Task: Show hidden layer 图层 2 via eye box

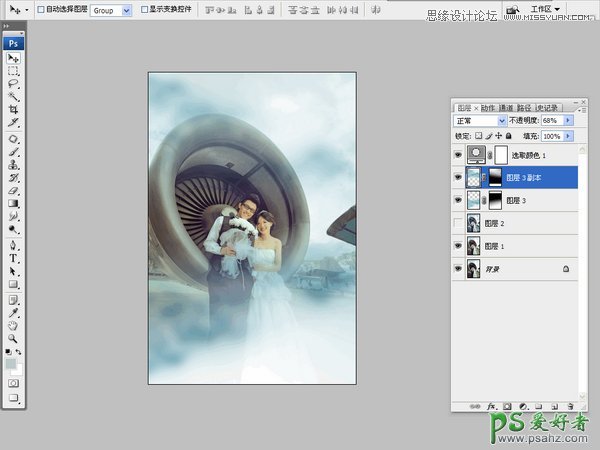Action: click(x=459, y=223)
